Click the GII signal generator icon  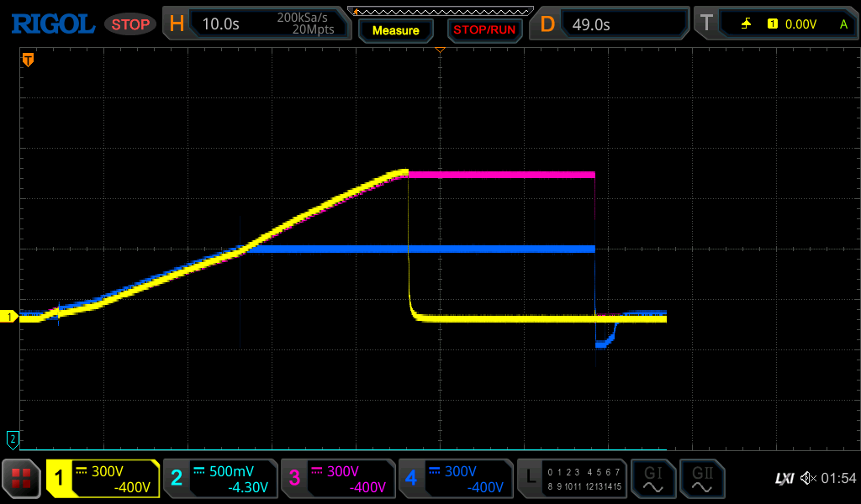point(701,479)
